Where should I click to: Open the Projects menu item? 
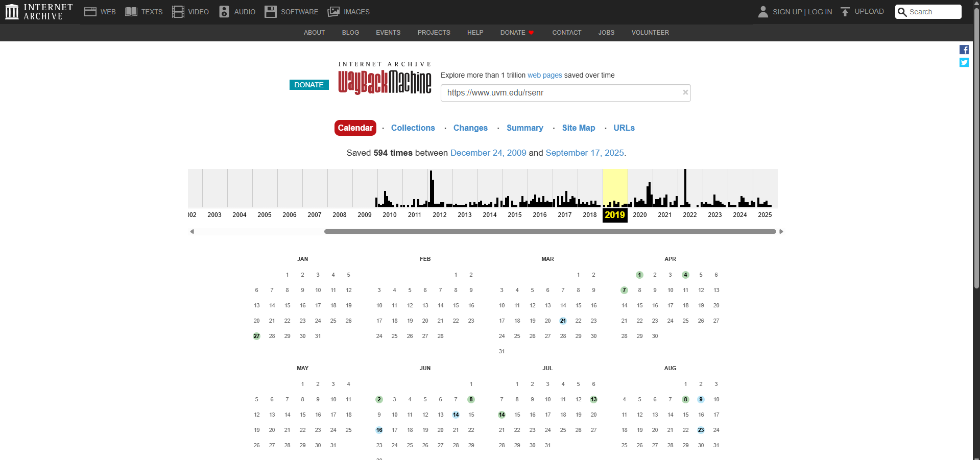coord(434,33)
